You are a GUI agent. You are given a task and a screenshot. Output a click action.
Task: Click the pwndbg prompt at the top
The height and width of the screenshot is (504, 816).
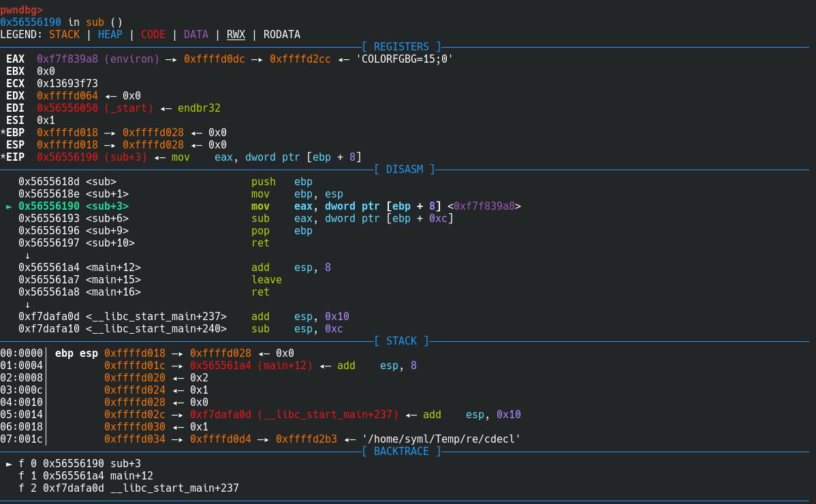tap(21, 10)
